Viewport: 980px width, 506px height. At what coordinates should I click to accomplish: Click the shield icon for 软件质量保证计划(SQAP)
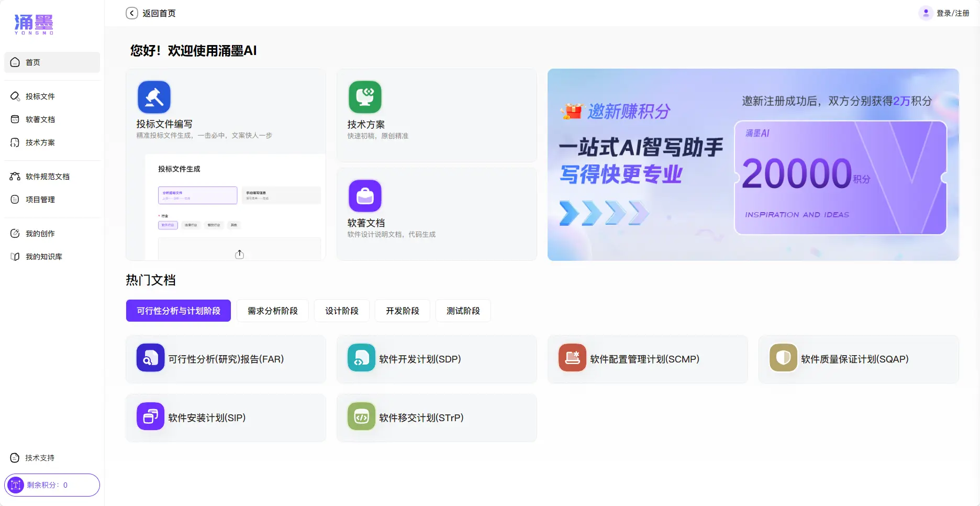click(x=783, y=358)
